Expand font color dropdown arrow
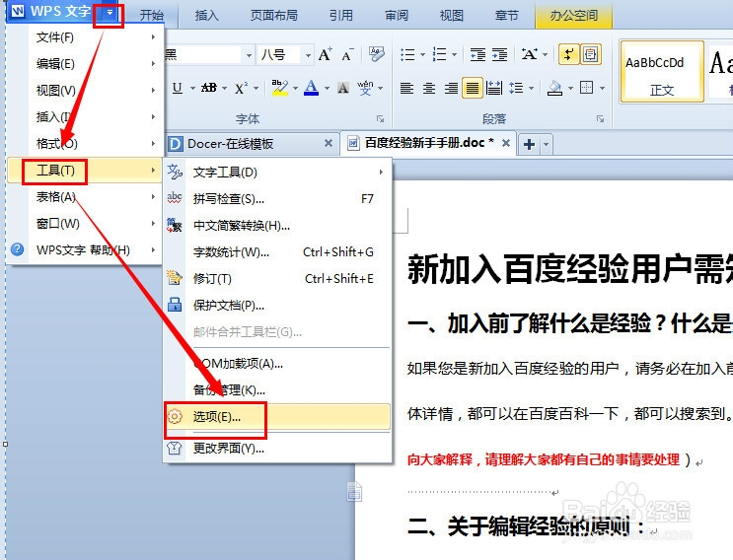Image resolution: width=733 pixels, height=560 pixels. (x=327, y=88)
